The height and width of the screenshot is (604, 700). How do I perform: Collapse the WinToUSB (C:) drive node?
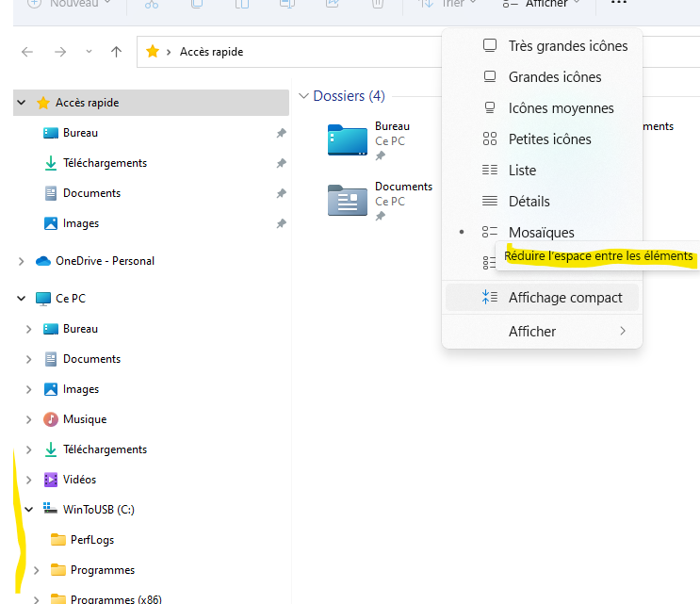[28, 510]
